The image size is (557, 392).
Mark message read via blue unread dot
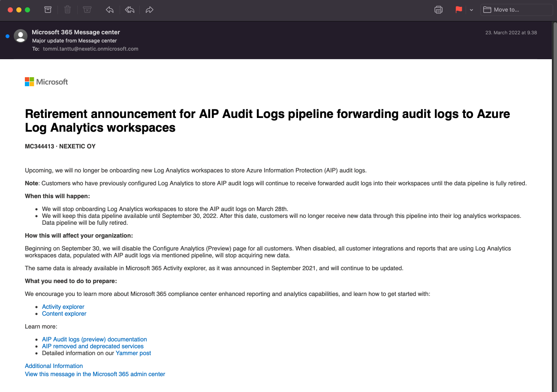[7, 36]
